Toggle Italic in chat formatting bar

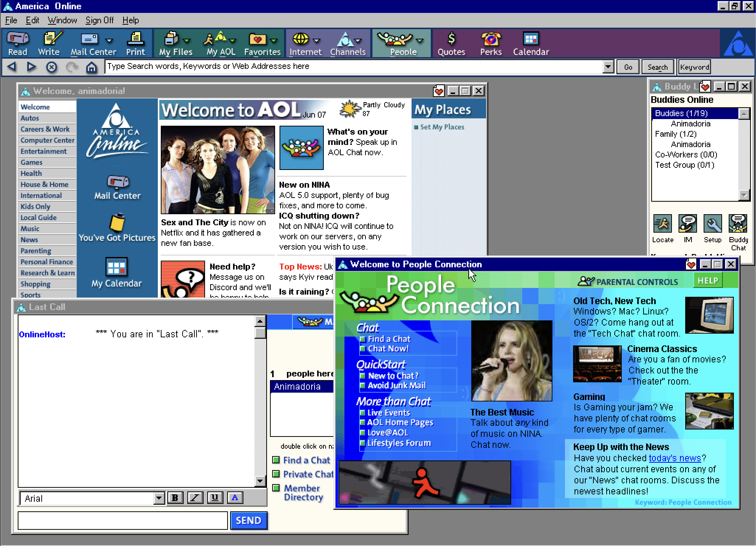tap(195, 498)
